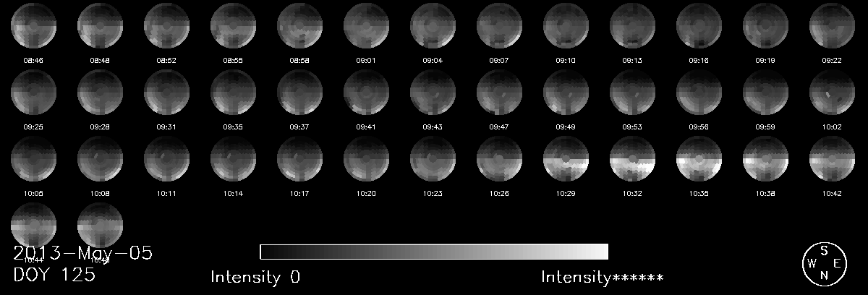Viewport: 868px width, 295px height.
Task: Click the 09:47 time label
Action: [500, 127]
